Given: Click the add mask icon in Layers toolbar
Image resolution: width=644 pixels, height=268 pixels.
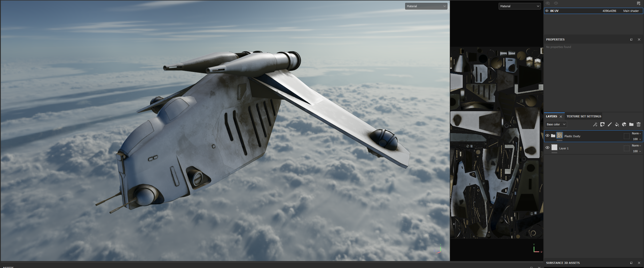Looking at the screenshot, I should coord(602,124).
